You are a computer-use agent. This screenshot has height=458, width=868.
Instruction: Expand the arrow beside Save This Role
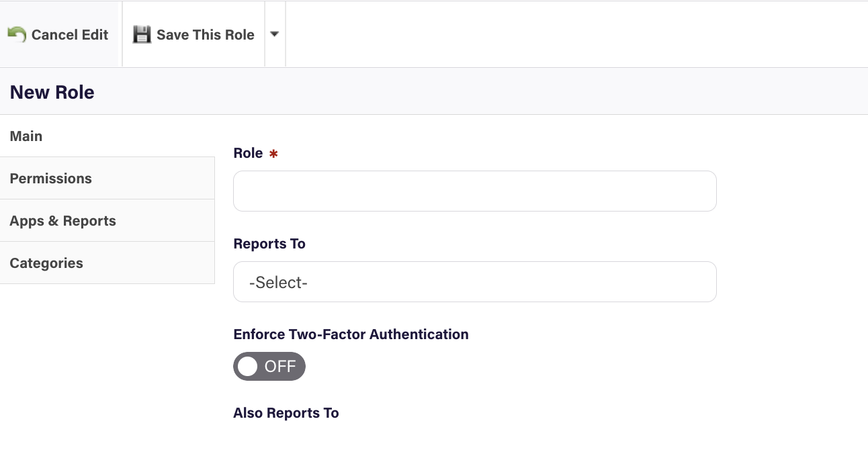coord(275,34)
